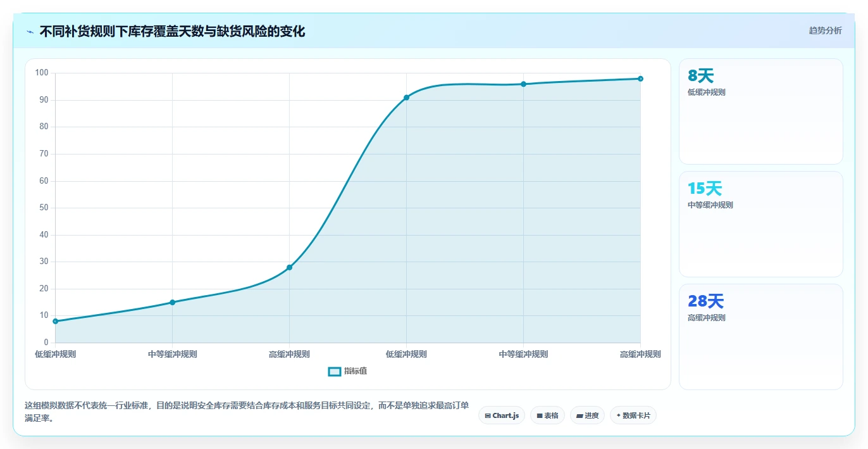Click the chart data point at value 28
The height and width of the screenshot is (449, 868).
(289, 267)
